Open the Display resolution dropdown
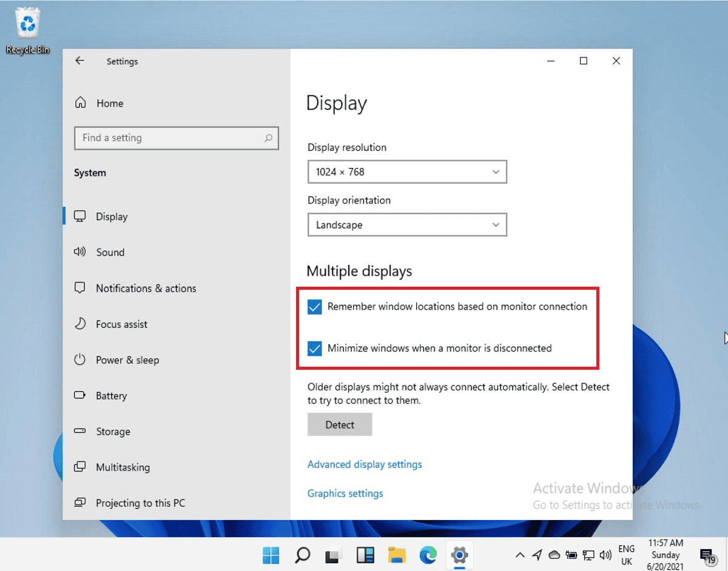The height and width of the screenshot is (571, 728). tap(406, 172)
